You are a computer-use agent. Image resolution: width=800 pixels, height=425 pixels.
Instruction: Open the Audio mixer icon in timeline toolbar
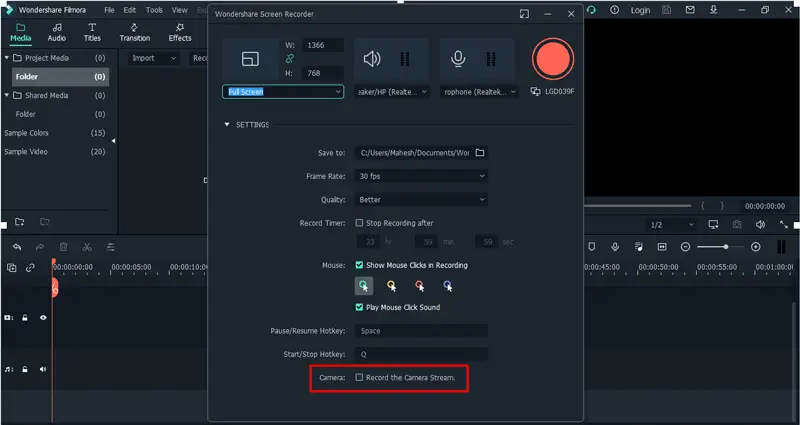tap(639, 247)
